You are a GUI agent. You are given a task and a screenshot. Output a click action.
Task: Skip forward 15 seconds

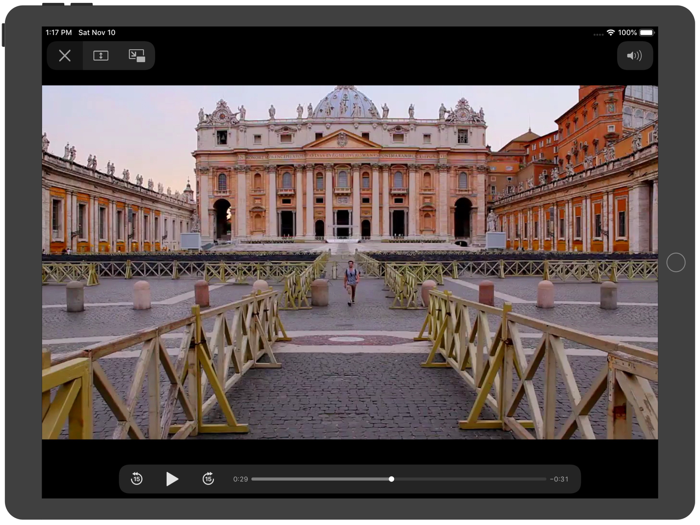pyautogui.click(x=208, y=479)
